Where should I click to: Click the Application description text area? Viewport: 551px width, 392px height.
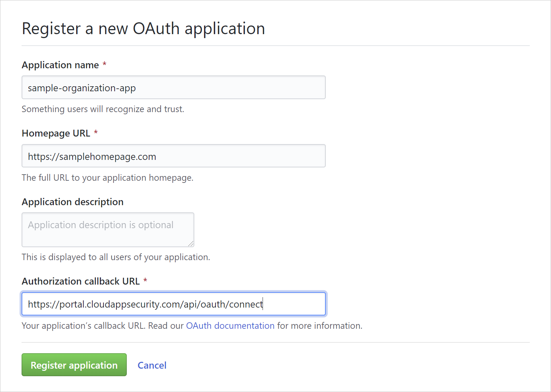pyautogui.click(x=108, y=230)
